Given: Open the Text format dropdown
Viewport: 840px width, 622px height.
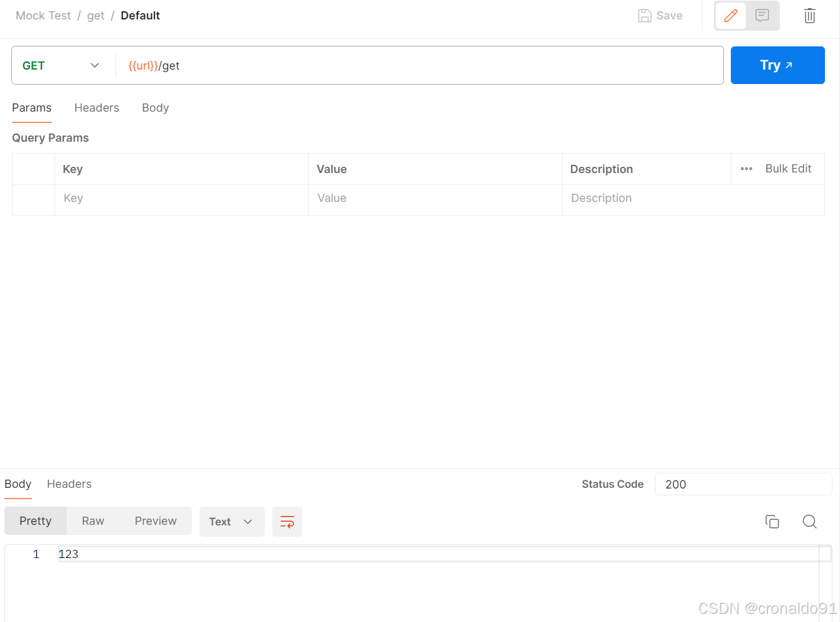Looking at the screenshot, I should tap(232, 522).
